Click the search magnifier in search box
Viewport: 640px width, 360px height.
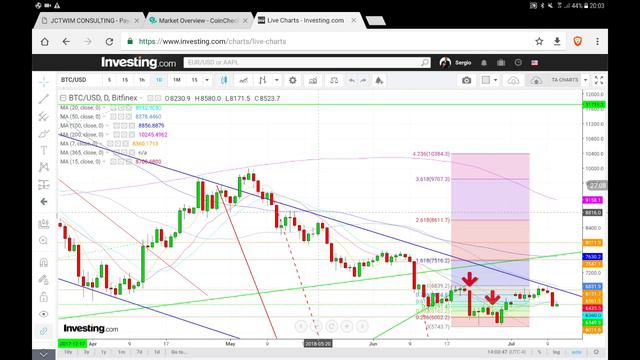pyautogui.click(x=425, y=62)
